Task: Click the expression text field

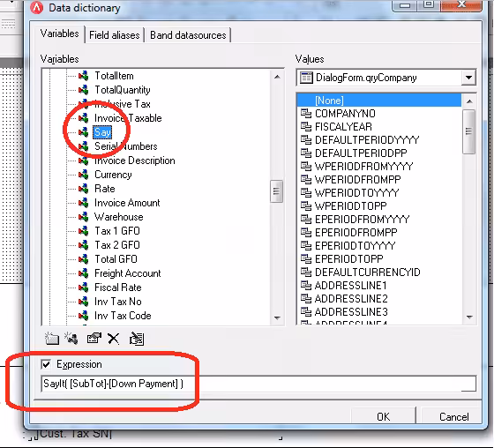Action: 258,384
